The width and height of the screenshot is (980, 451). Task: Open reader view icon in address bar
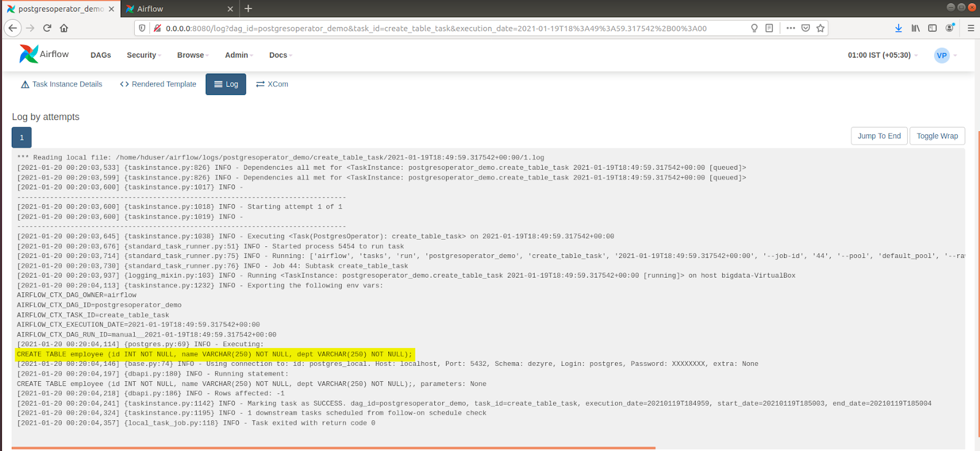pos(769,28)
